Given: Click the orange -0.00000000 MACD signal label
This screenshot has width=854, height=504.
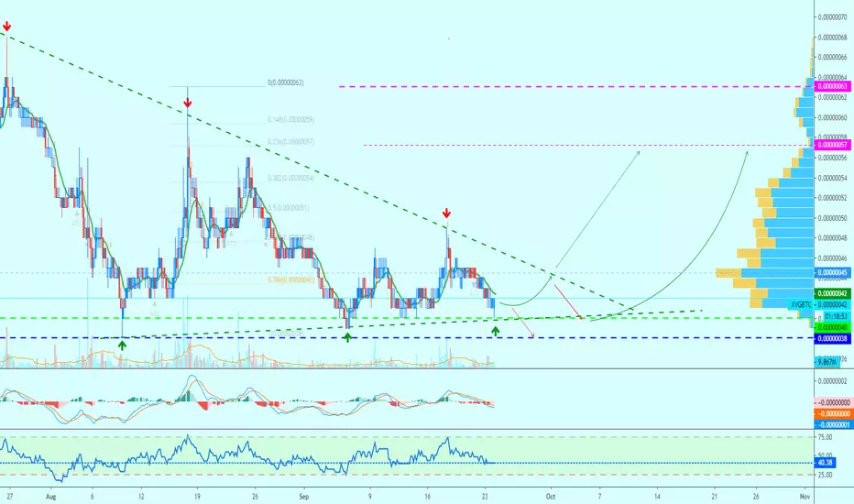Looking at the screenshot, I should click(833, 413).
